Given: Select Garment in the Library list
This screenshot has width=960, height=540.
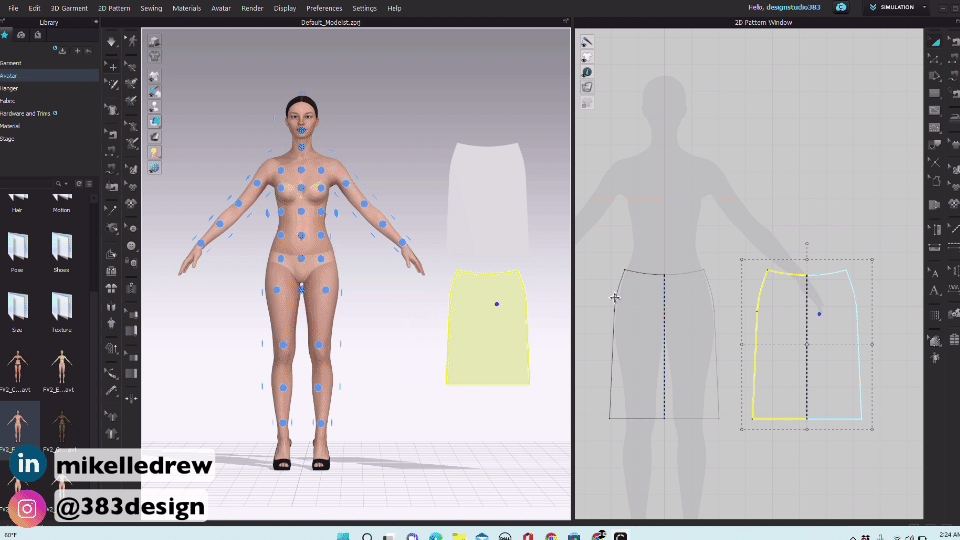Looking at the screenshot, I should [11, 63].
